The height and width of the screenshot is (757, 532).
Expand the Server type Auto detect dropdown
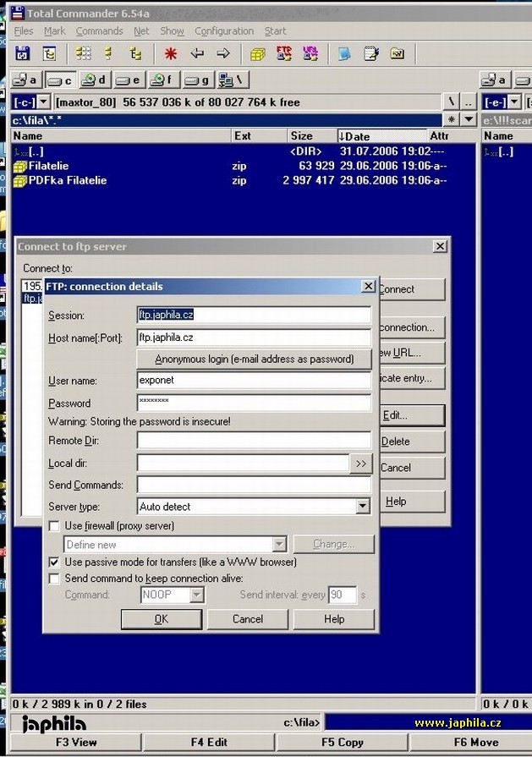tap(363, 507)
